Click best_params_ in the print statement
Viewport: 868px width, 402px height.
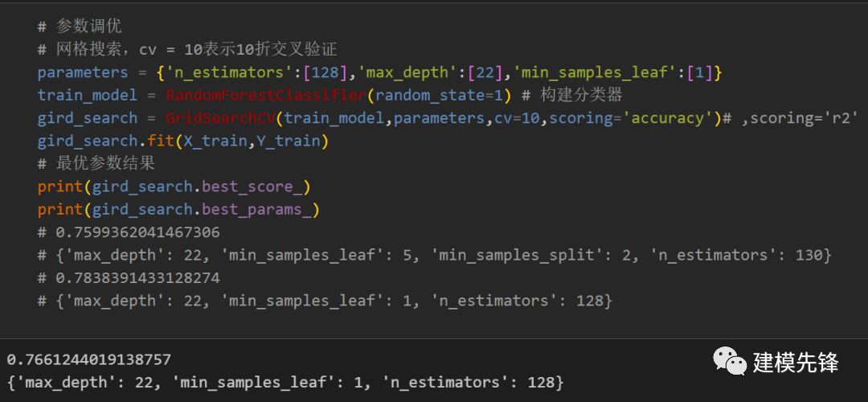pos(256,209)
